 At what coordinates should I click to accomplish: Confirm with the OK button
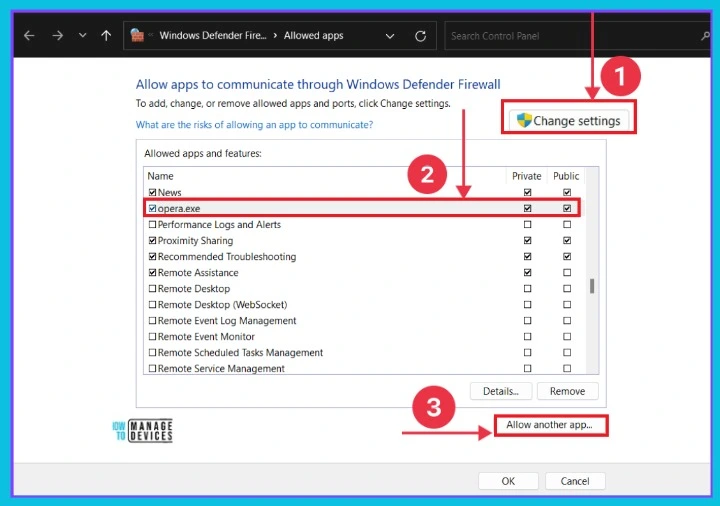point(508,481)
